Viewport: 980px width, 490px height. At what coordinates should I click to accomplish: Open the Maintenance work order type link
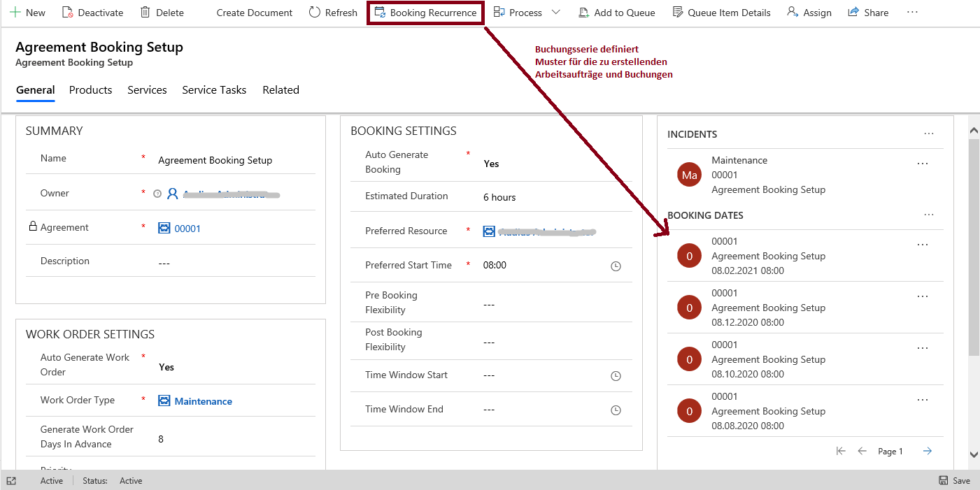(203, 401)
